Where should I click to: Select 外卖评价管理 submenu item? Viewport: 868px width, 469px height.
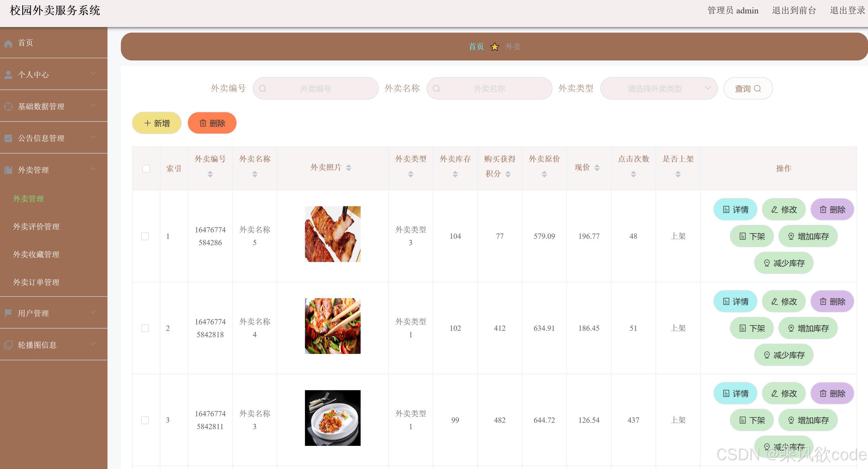36,227
